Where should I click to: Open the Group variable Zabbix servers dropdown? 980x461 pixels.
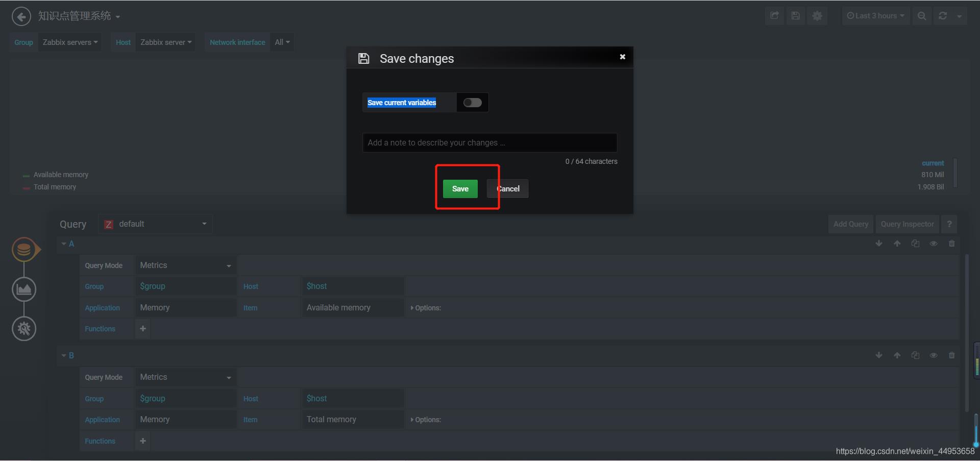click(x=70, y=42)
